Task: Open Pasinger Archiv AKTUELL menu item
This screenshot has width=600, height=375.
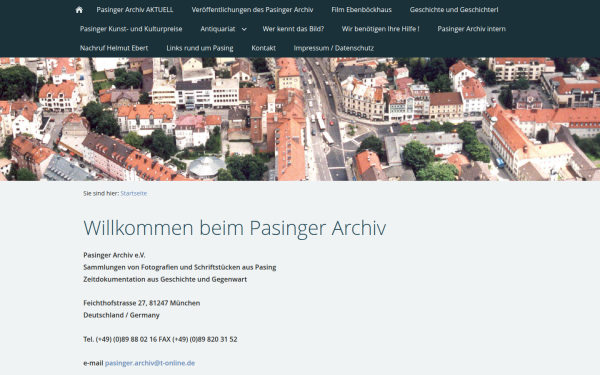Action: (x=135, y=10)
